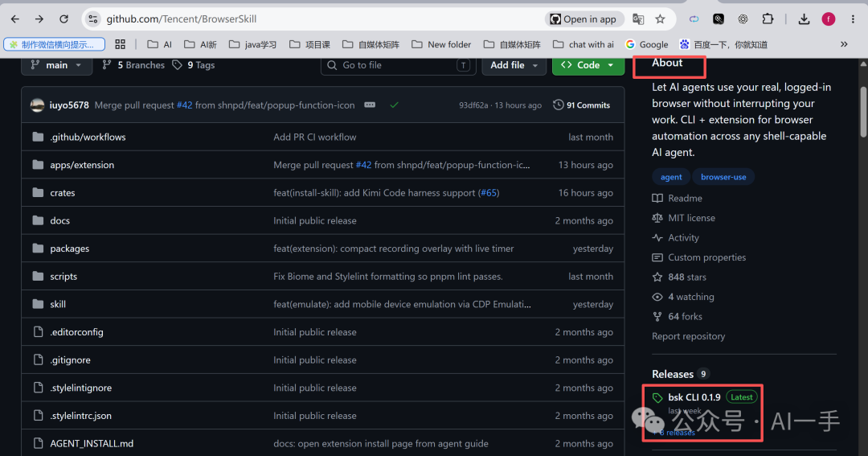Open the extensions puzzle icon
This screenshot has width=868, height=456.
point(768,18)
